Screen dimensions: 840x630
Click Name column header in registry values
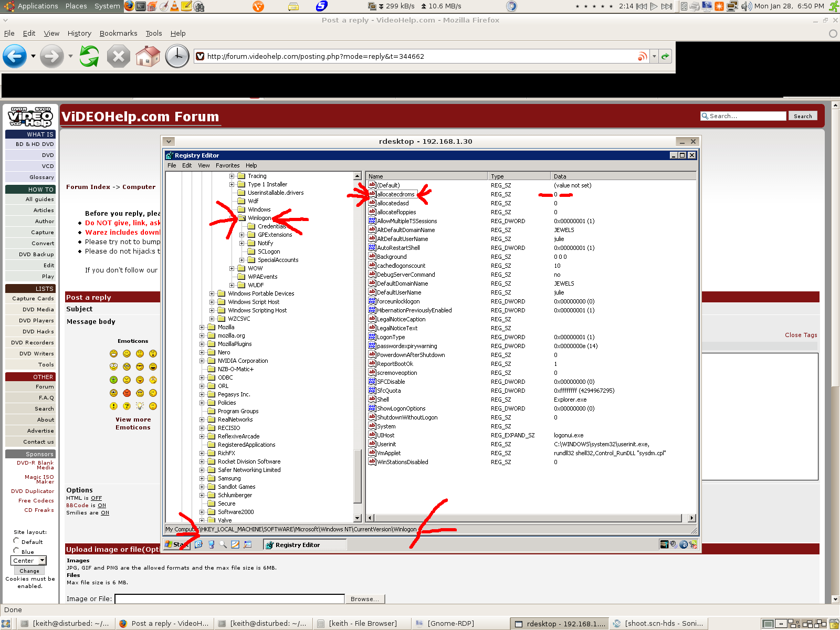pos(427,176)
